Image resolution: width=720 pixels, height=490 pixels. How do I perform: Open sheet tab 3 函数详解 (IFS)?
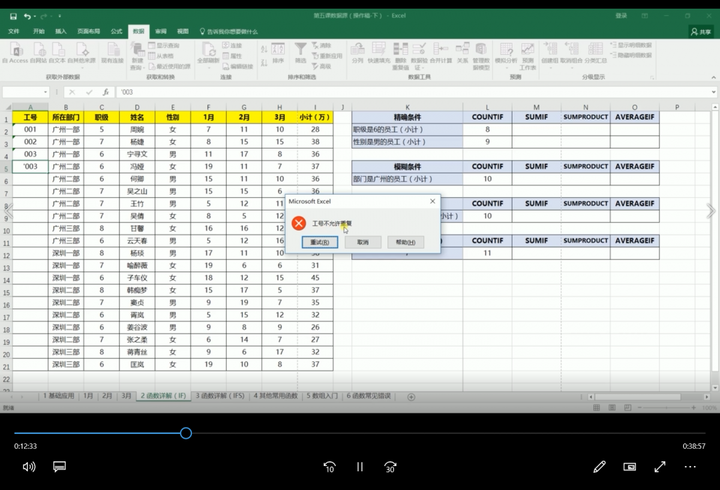pyautogui.click(x=220, y=396)
